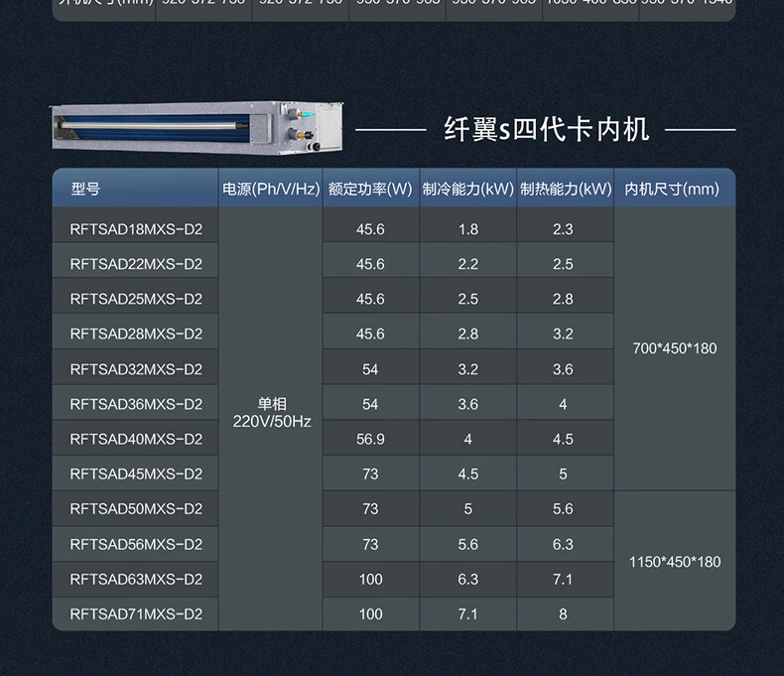
Task: Click the 1.8 cooling capacity value
Action: 467,229
